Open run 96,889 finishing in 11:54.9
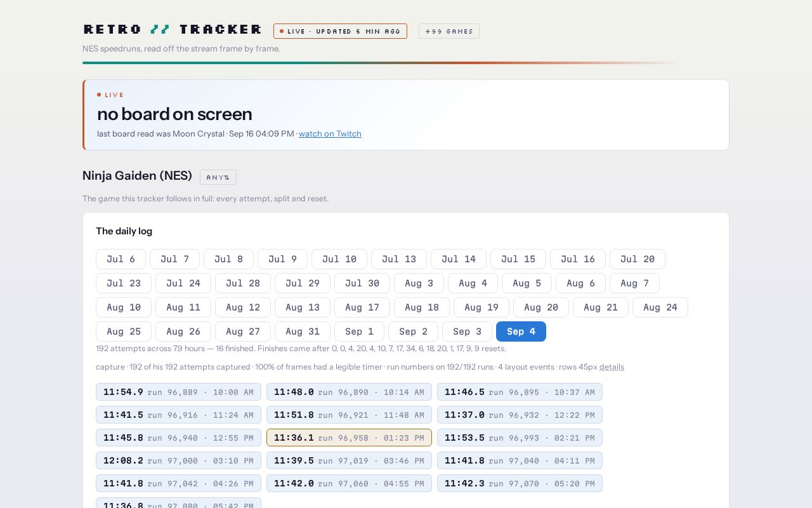This screenshot has height=508, width=812. point(178,392)
